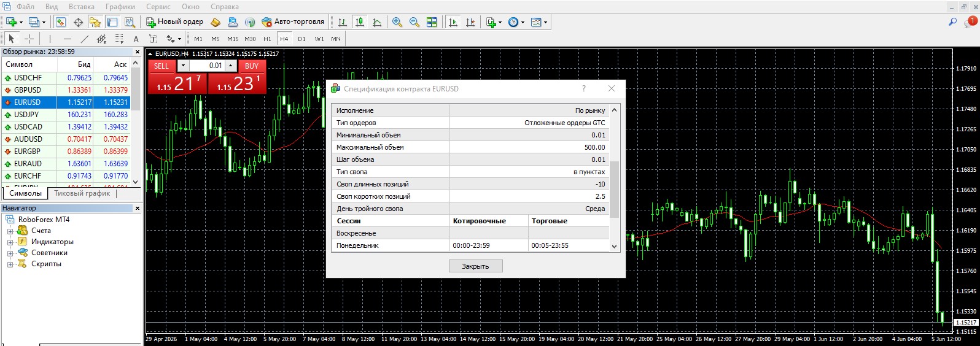Toggle the Авто-торговля button
The height and width of the screenshot is (346, 980).
tap(293, 21)
